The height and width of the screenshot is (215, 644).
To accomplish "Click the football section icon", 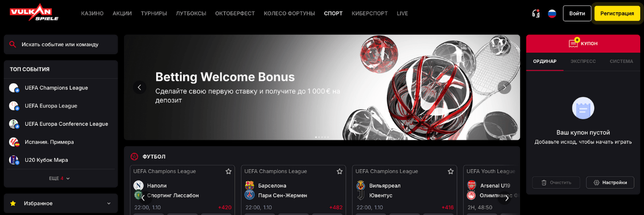I will (x=135, y=156).
